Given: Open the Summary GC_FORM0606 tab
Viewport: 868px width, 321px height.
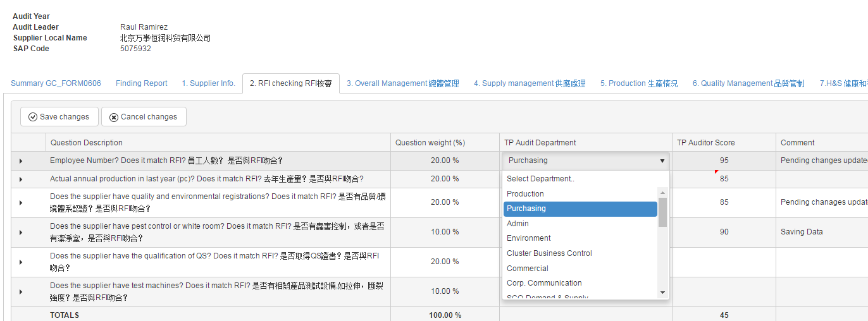Looking at the screenshot, I should pos(56,83).
